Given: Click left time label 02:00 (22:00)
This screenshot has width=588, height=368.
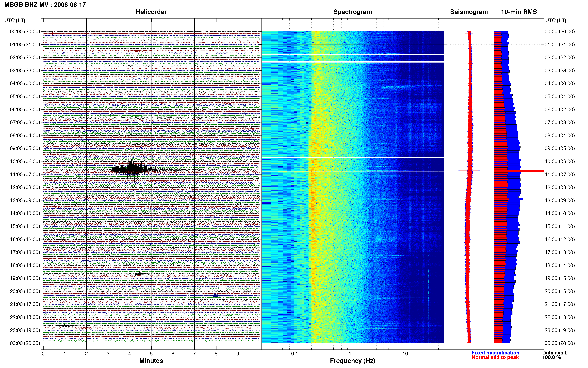Looking at the screenshot, I should tap(25, 57).
